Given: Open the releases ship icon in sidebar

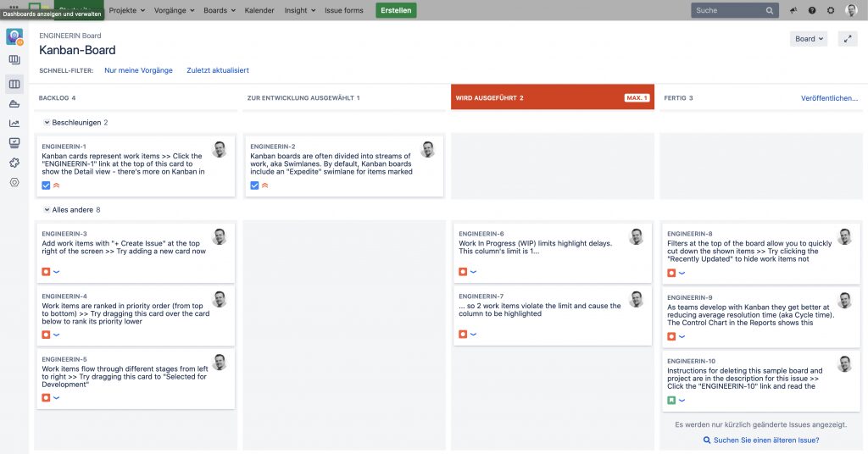Looking at the screenshot, I should (14, 104).
